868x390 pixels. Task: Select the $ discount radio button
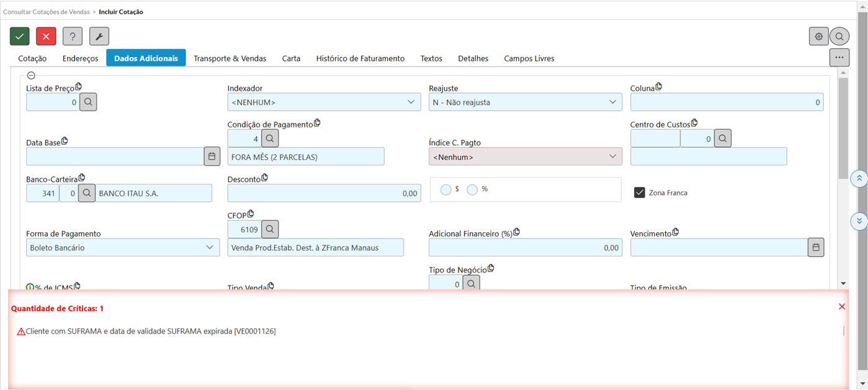tap(445, 189)
